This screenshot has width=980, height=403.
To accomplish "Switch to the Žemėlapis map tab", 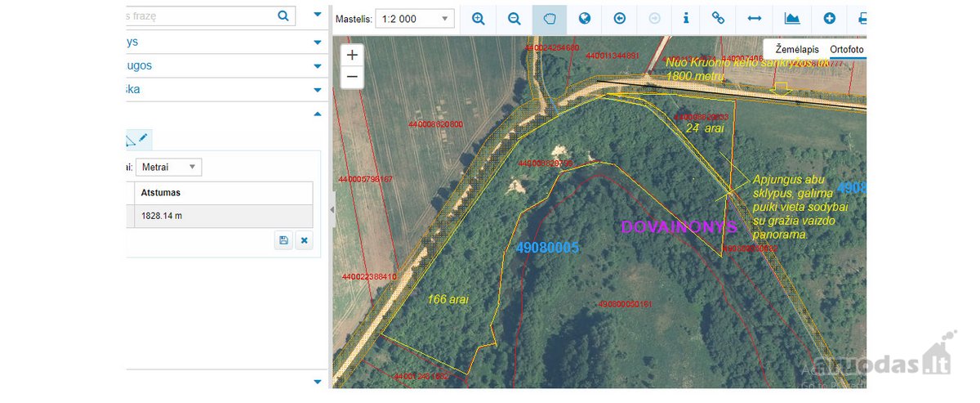I will tap(796, 49).
